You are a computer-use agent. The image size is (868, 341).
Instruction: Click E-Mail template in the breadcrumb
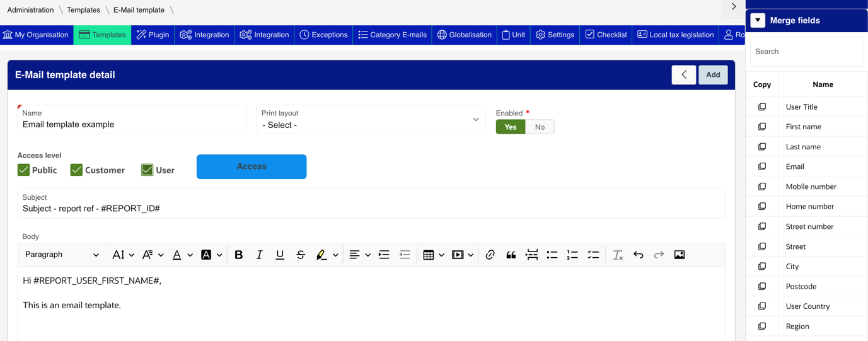(139, 10)
